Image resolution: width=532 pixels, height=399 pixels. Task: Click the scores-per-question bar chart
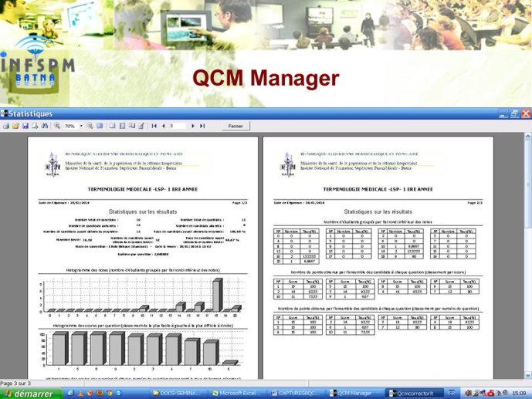[x=141, y=351]
